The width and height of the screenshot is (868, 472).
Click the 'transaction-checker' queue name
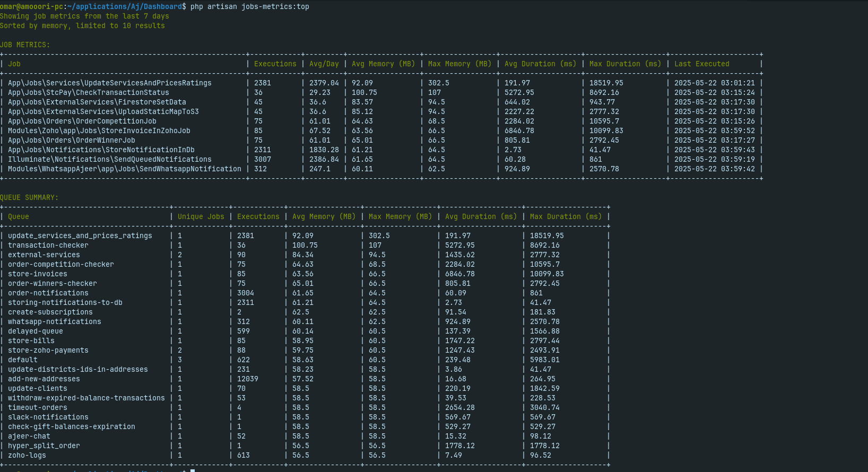[48, 245]
